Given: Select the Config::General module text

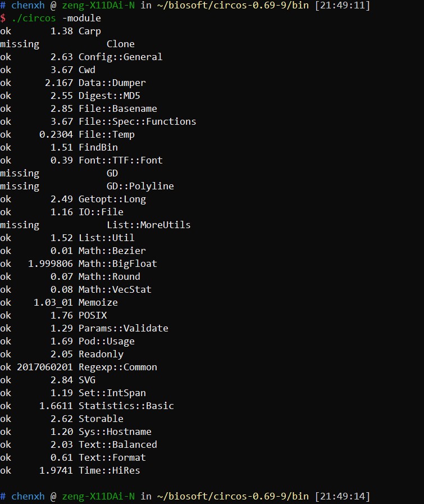Looking at the screenshot, I should tap(120, 57).
